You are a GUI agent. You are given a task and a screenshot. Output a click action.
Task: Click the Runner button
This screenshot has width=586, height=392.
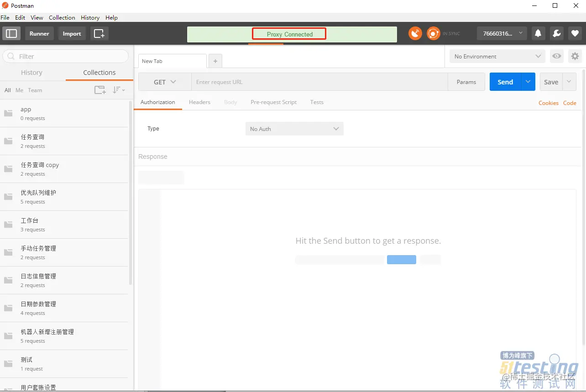[39, 33]
